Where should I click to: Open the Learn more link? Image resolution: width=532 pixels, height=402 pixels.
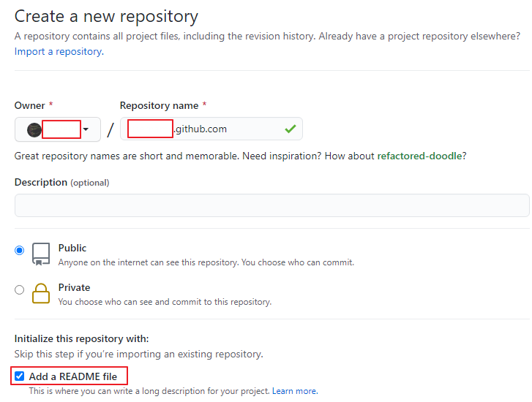[294, 391]
